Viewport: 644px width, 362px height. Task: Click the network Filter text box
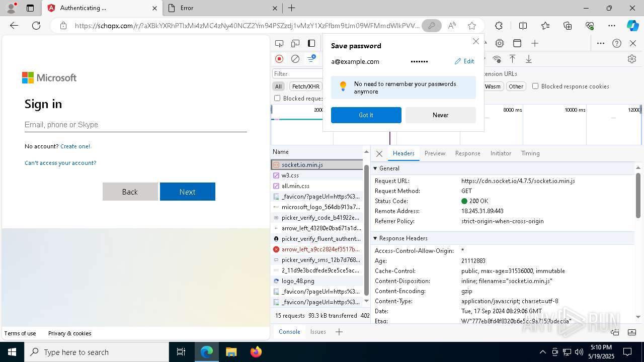(298, 74)
